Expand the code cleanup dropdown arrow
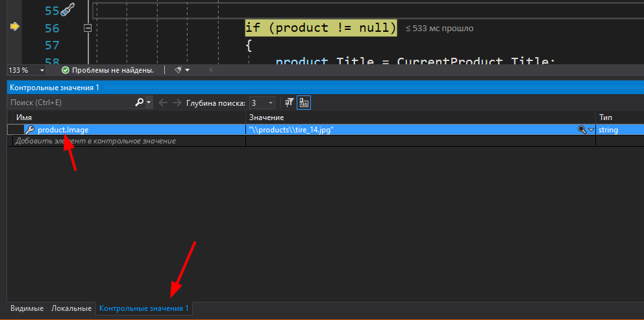The image size is (644, 320). (188, 70)
